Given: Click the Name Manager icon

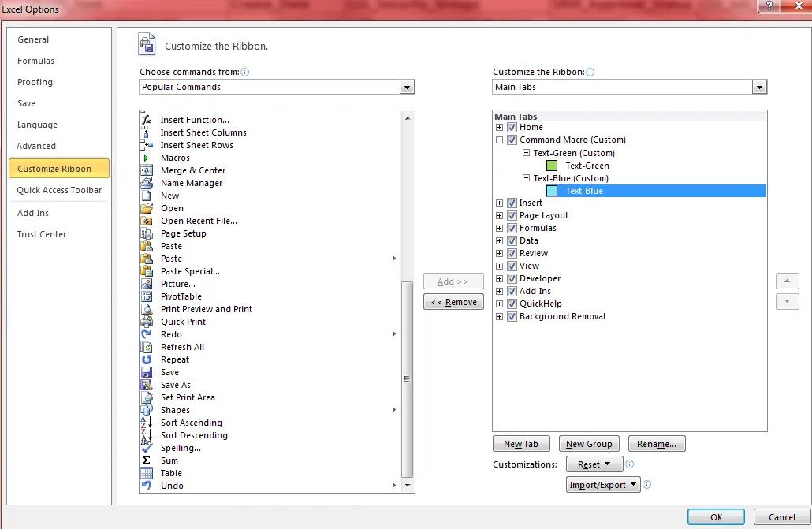Looking at the screenshot, I should [x=147, y=183].
